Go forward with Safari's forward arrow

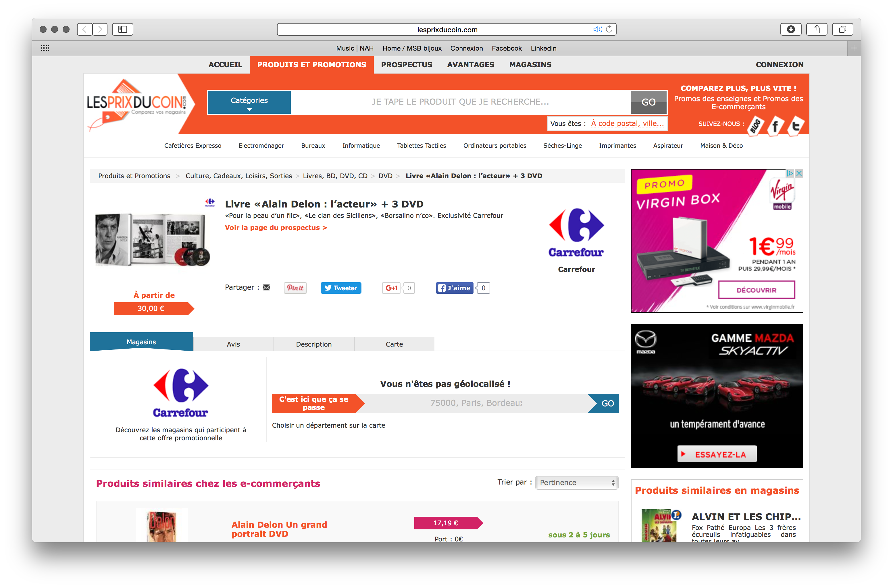tap(100, 29)
